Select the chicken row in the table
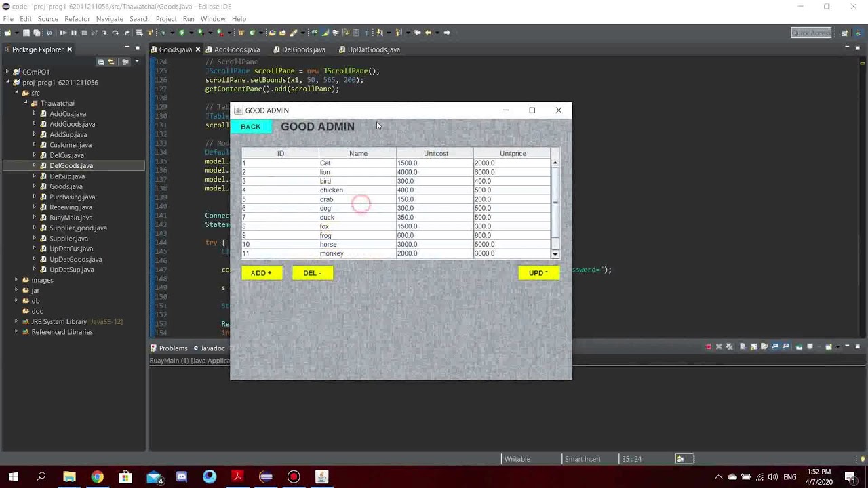The image size is (868, 488). click(396, 190)
